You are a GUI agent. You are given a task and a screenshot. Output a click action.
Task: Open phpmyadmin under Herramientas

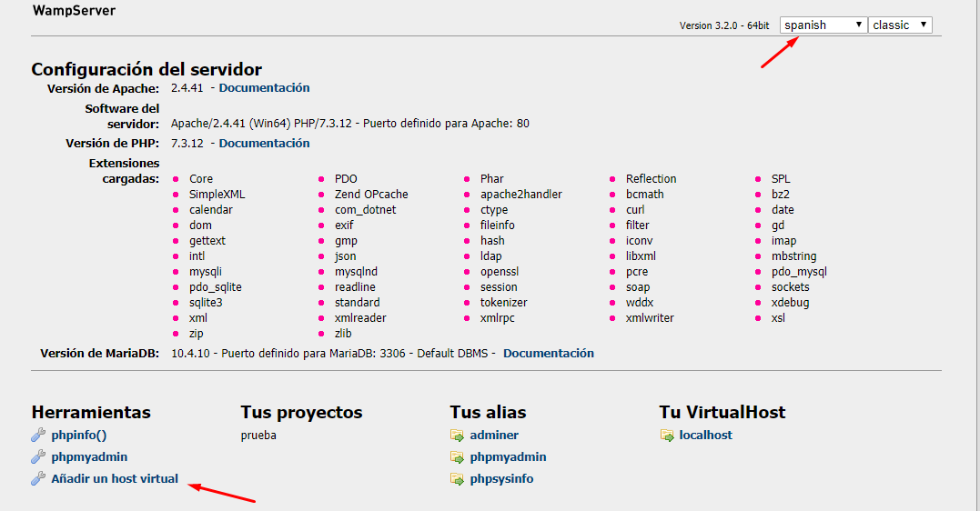point(89,457)
